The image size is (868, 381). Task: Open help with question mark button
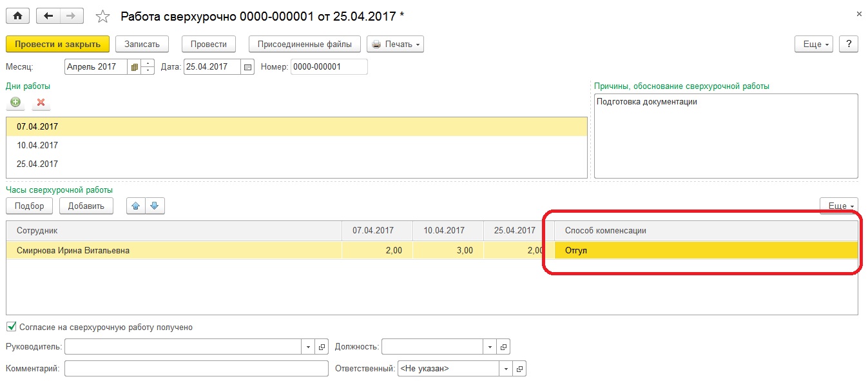(849, 44)
